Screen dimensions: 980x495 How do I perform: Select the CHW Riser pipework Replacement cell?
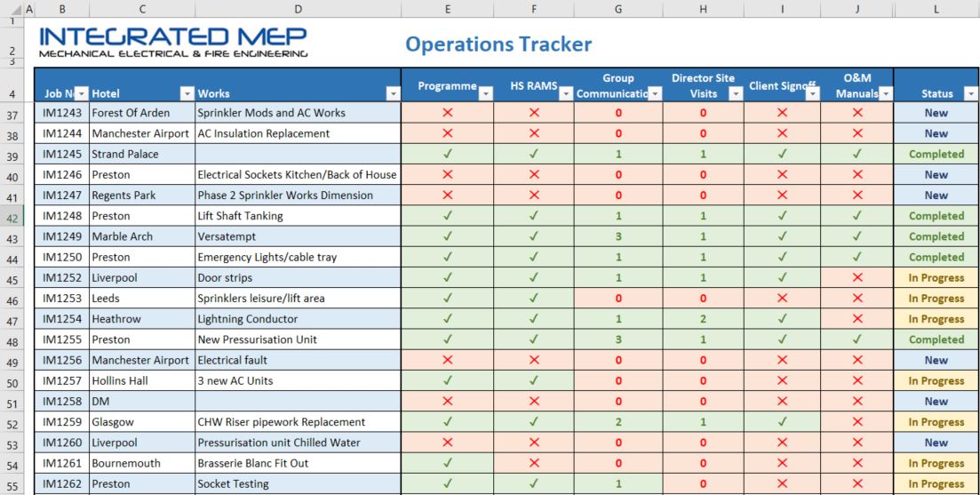(x=299, y=422)
